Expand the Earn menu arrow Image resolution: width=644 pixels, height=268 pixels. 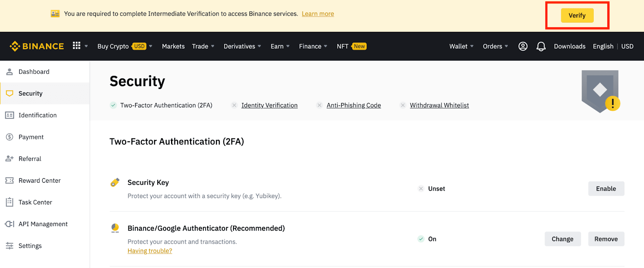coord(288,46)
